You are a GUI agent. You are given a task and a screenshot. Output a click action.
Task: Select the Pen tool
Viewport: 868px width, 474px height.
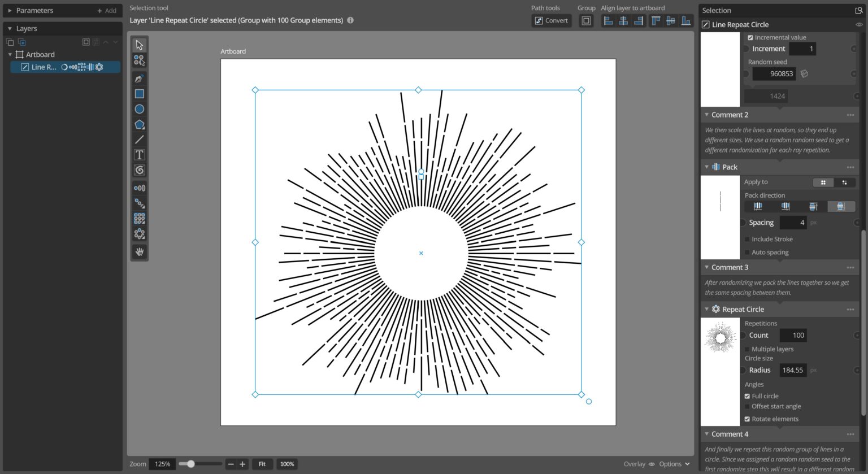coord(139,78)
